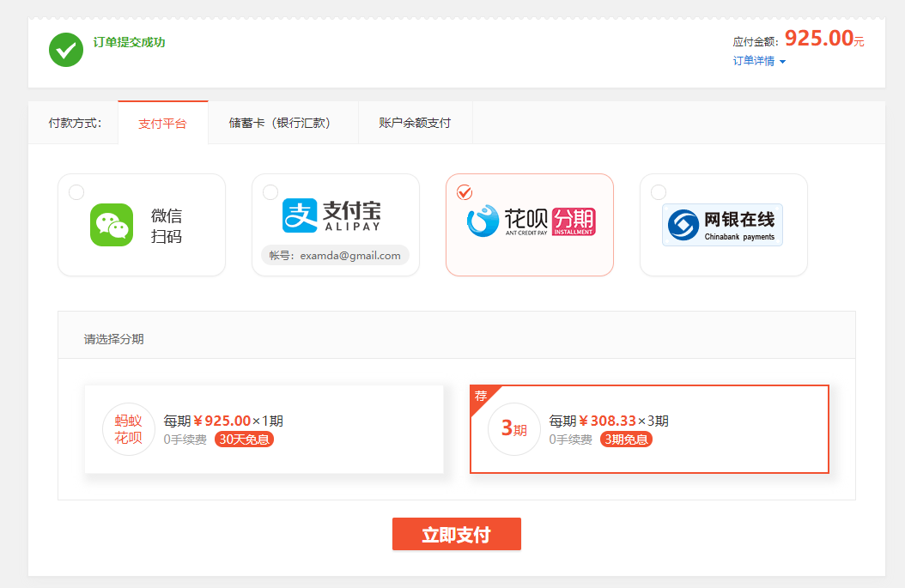This screenshot has width=905, height=588.
Task: Click the green WeChat logo icon
Action: [x=112, y=225]
